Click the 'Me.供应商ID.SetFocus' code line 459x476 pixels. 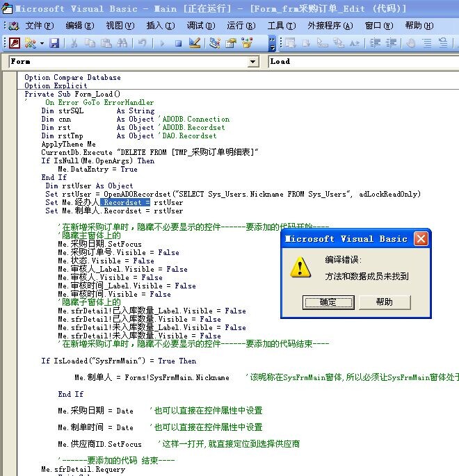[99, 444]
